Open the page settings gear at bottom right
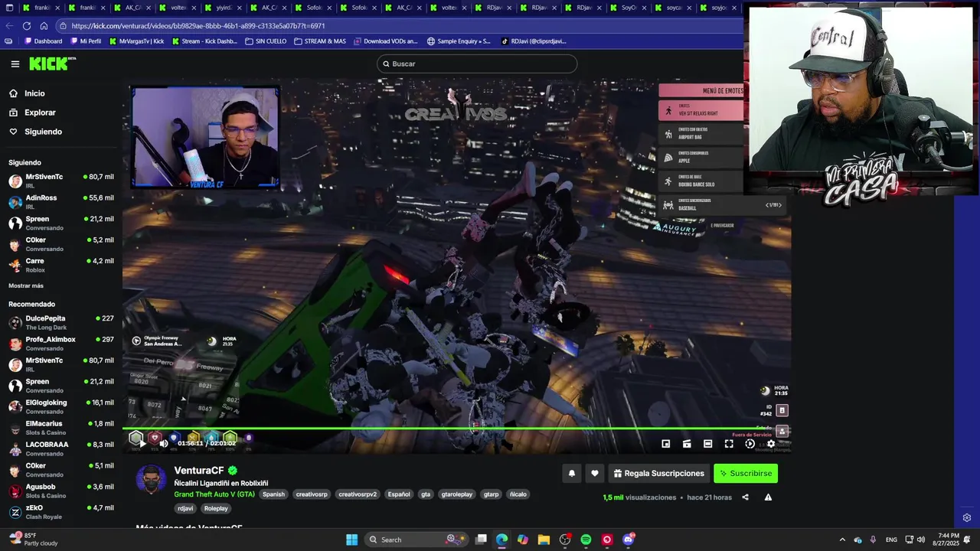Viewport: 980px width, 551px height. click(x=967, y=518)
